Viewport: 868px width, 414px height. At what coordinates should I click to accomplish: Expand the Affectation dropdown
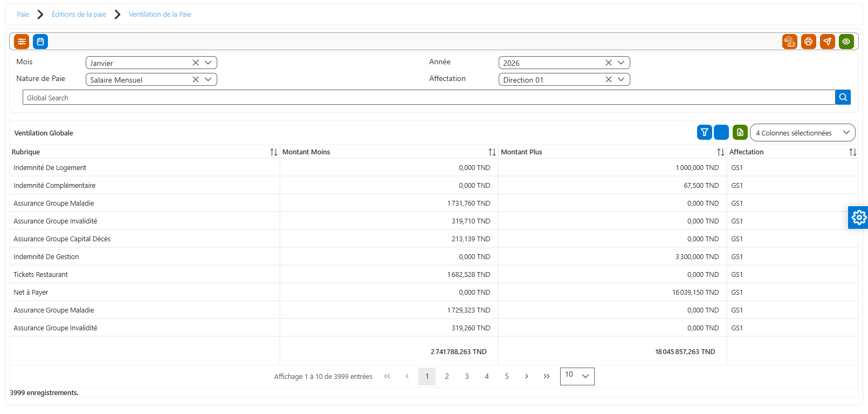tap(621, 79)
